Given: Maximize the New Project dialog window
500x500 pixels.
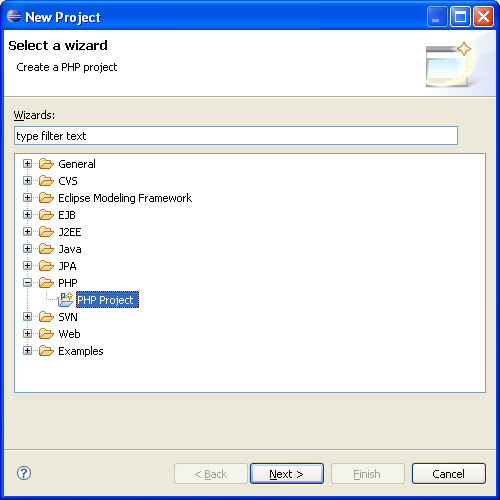Looking at the screenshot, I should [x=460, y=16].
